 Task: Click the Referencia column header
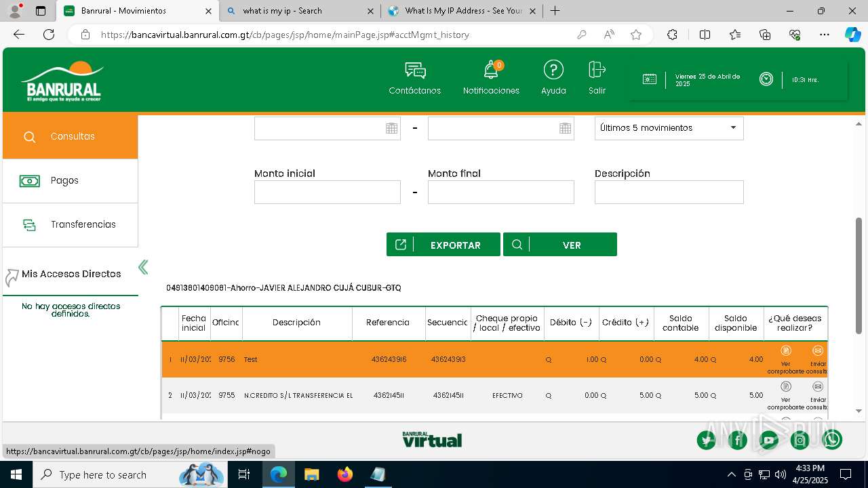[x=388, y=323]
